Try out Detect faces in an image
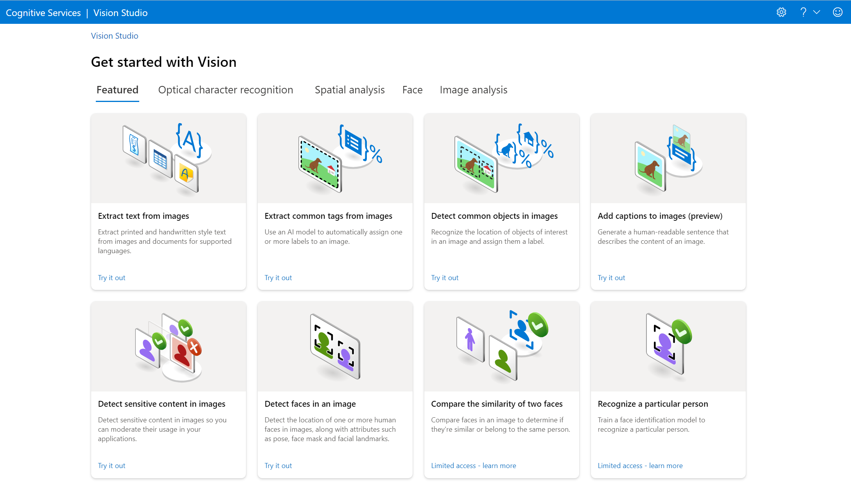Viewport: 851px width, 504px height. (277, 465)
